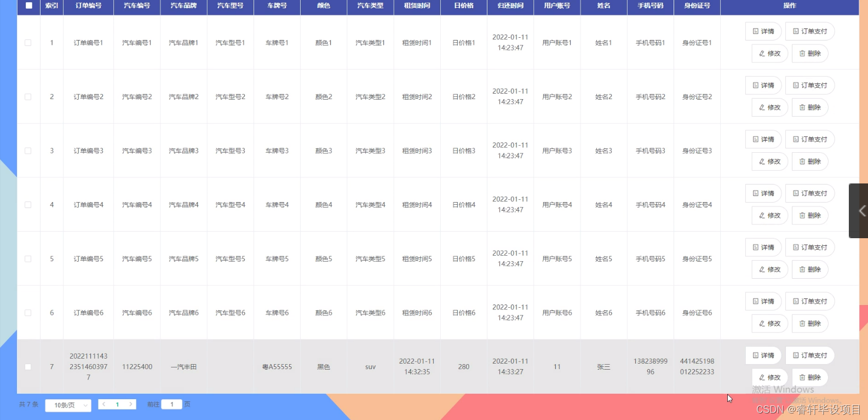Click 修改 for row 订单编号1

(769, 54)
